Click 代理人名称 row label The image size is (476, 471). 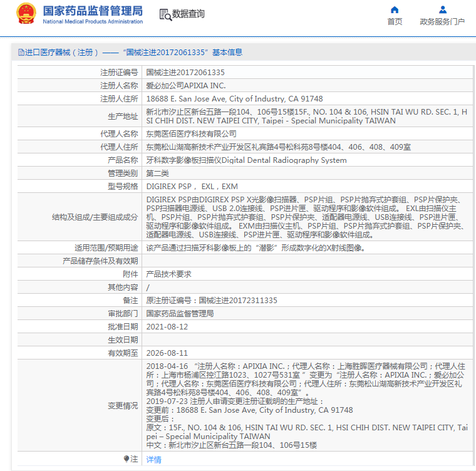point(119,134)
